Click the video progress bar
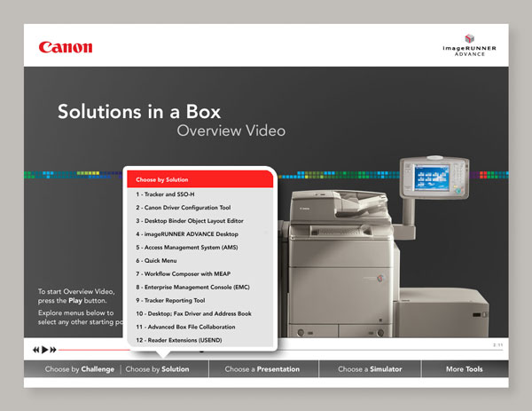 (x=280, y=350)
